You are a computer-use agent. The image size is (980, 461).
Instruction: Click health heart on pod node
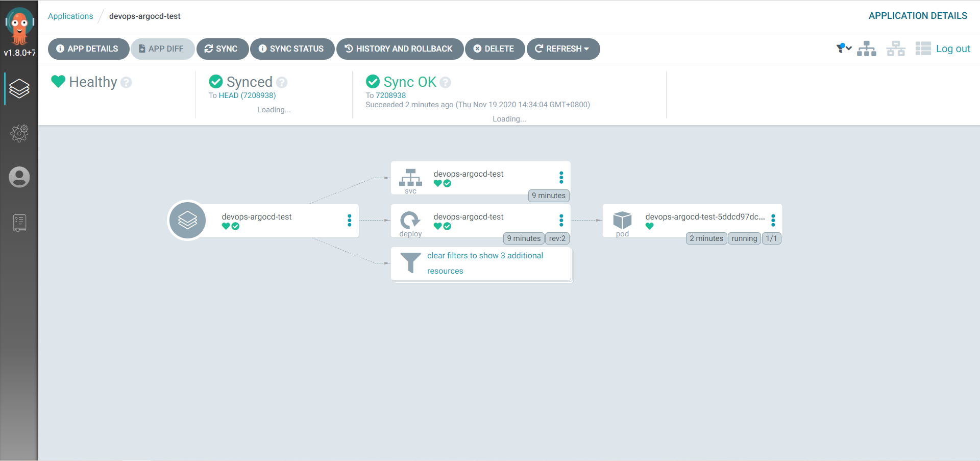[x=649, y=226]
